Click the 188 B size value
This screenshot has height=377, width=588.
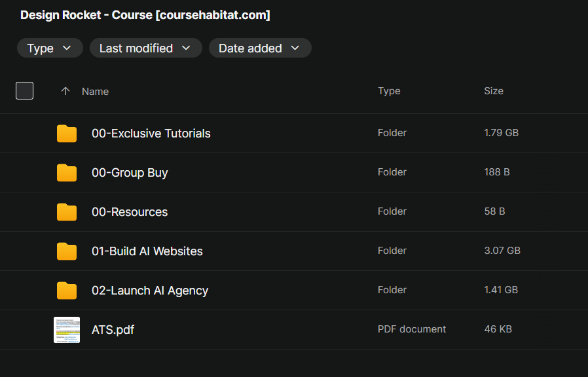point(497,172)
